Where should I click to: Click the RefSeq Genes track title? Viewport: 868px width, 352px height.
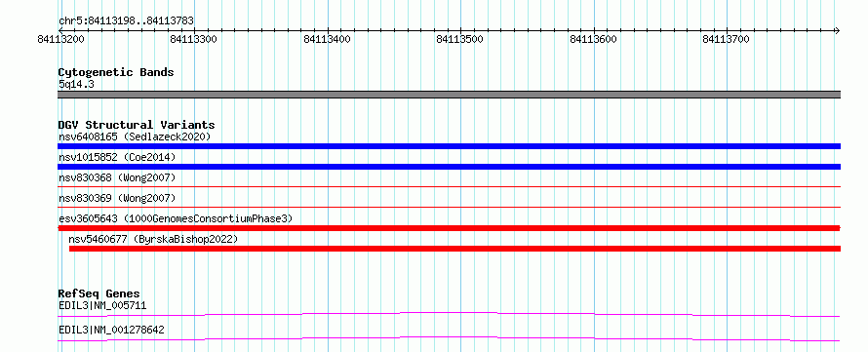[99, 293]
